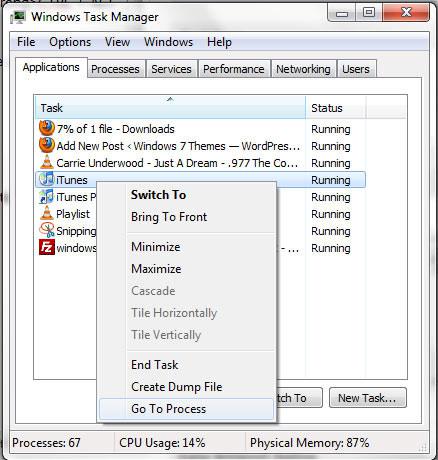This screenshot has width=438, height=460.
Task: Click the partially hidden Switch To button
Action: [x=299, y=398]
